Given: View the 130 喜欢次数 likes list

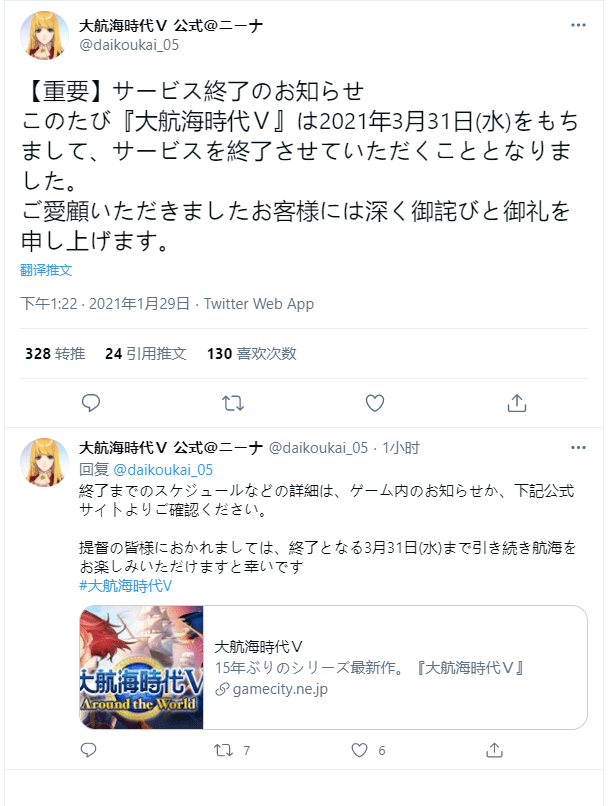Looking at the screenshot, I should [252, 354].
